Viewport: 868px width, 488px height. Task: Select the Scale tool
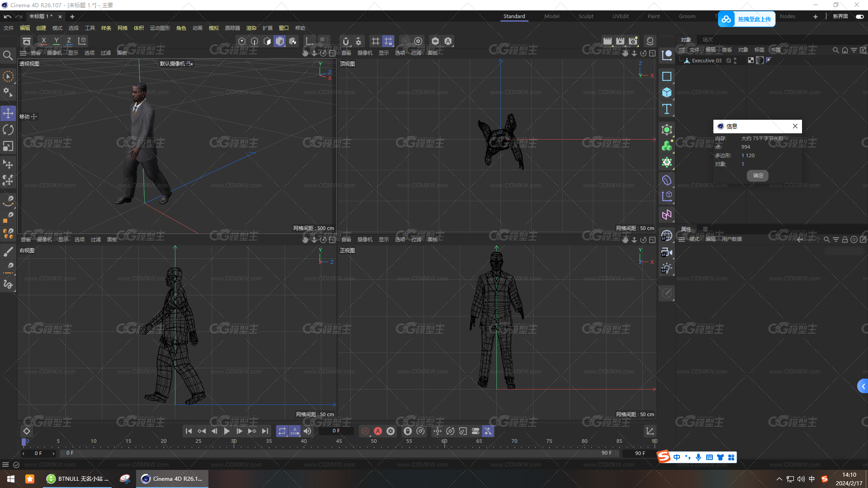8,146
